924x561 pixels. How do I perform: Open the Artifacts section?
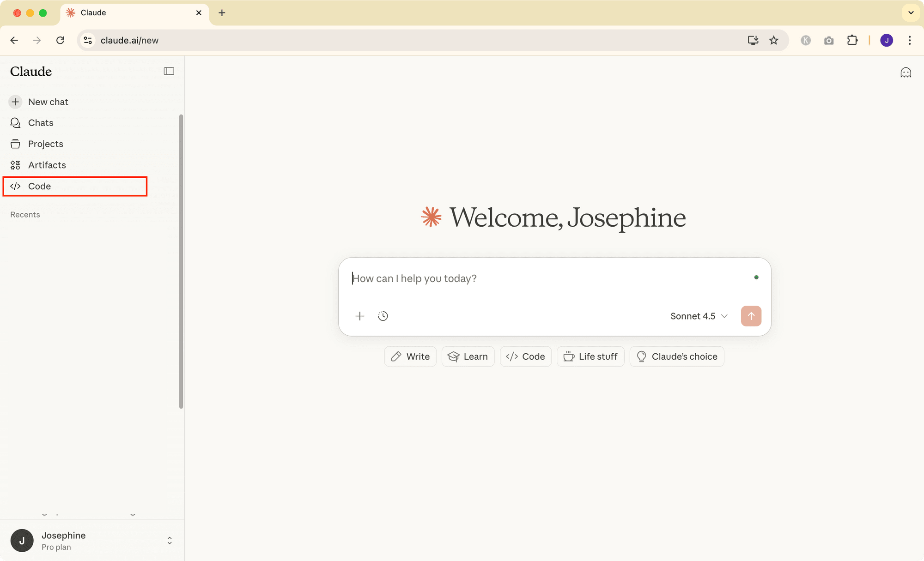46,165
